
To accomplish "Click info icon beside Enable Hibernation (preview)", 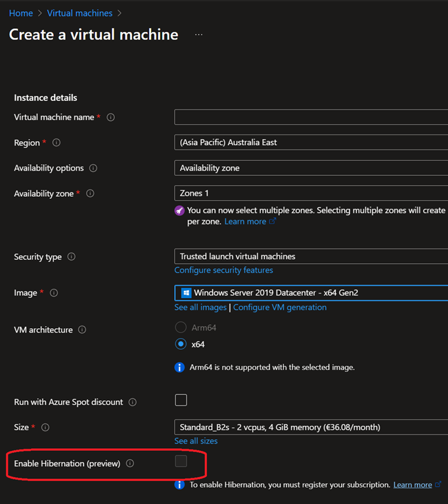I will point(130,463).
